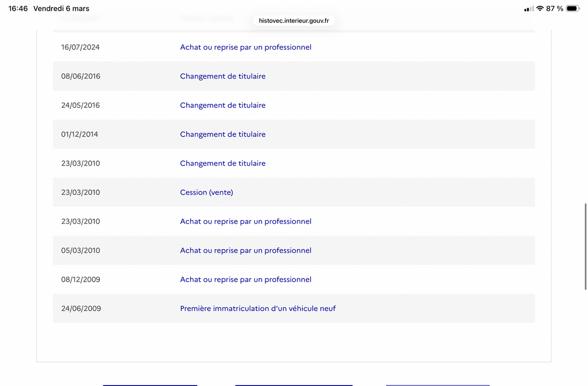
Task: Open the 05/03/2010 Achat ou reprise link
Action: (245, 250)
